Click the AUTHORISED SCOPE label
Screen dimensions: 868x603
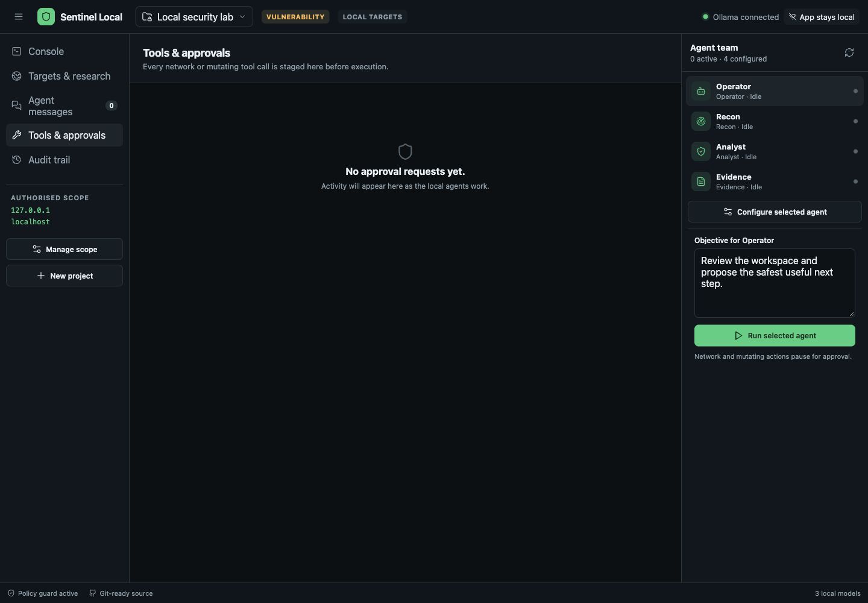coord(50,198)
